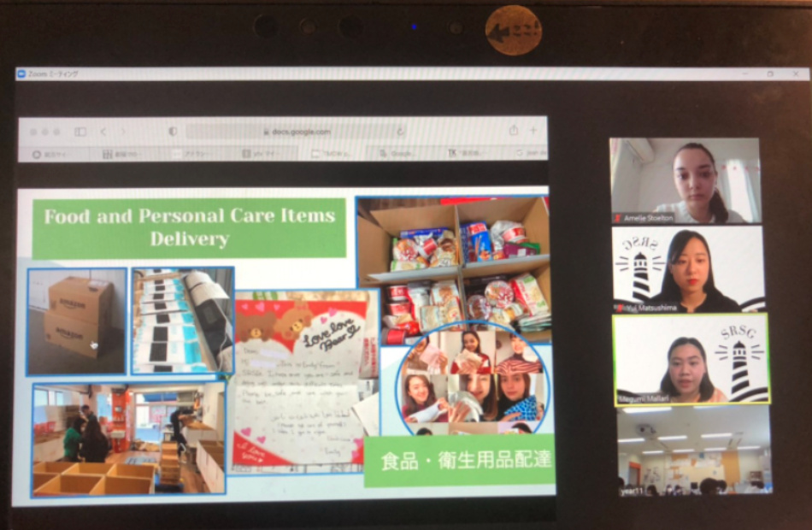Select Megumi Mallari's highlighted video tile
812x530 pixels.
pos(691,358)
